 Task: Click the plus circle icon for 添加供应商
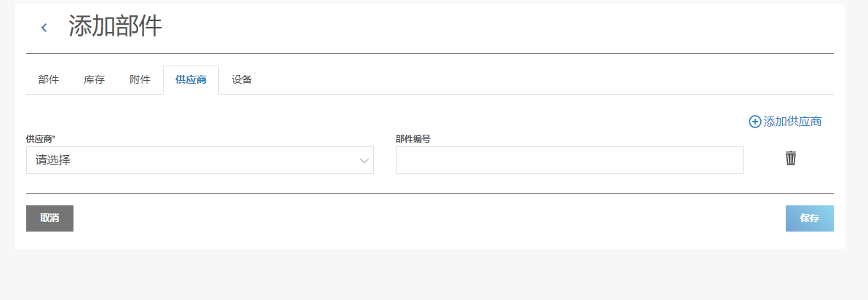point(754,122)
